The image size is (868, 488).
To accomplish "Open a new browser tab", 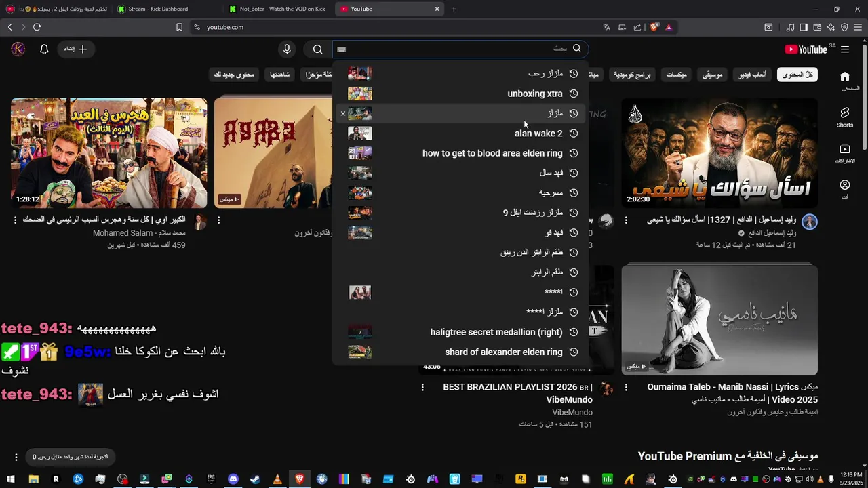I will coord(454,9).
